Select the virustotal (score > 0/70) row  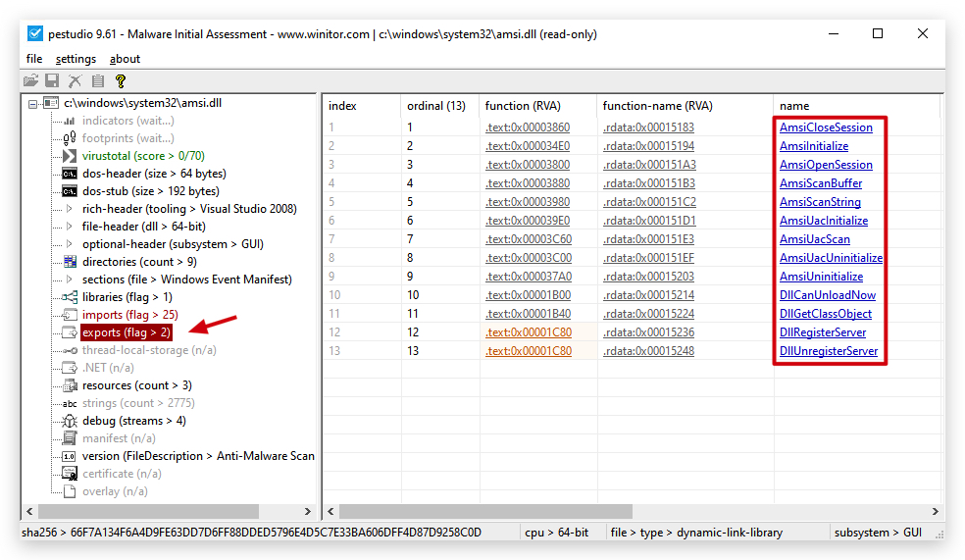(143, 156)
